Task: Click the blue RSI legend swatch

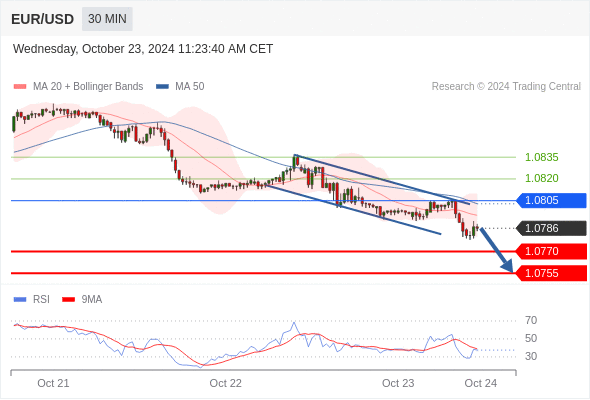Action: 20,300
